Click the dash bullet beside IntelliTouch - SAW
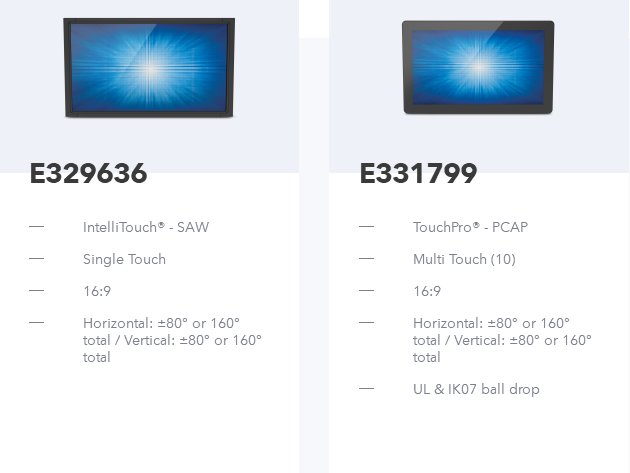The width and height of the screenshot is (630, 473). pyautogui.click(x=37, y=227)
